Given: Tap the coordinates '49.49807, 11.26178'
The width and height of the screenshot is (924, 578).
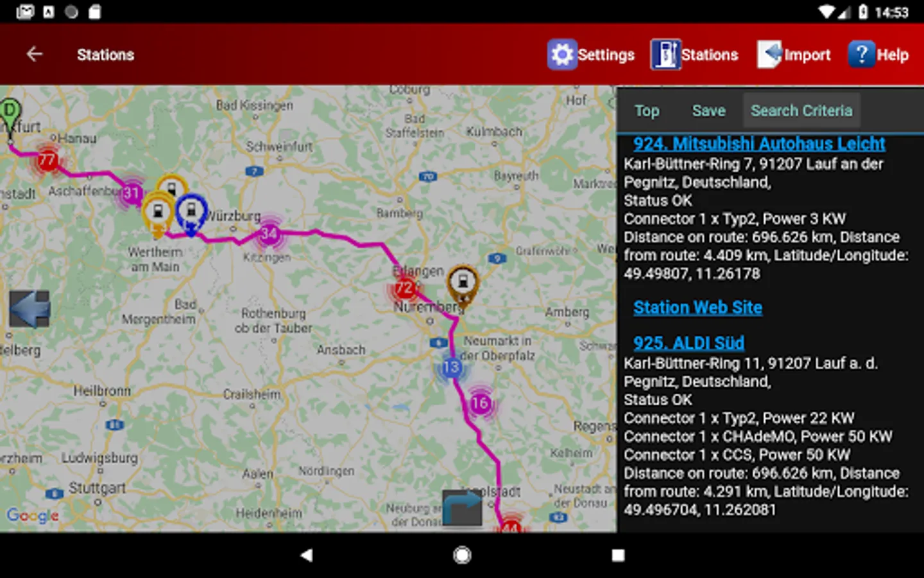Looking at the screenshot, I should [x=692, y=274].
